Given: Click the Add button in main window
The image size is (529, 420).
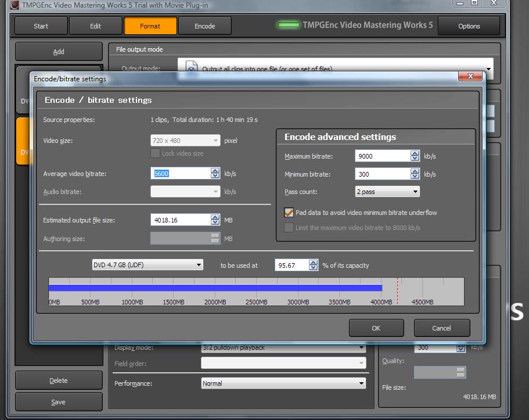Looking at the screenshot, I should (x=59, y=52).
